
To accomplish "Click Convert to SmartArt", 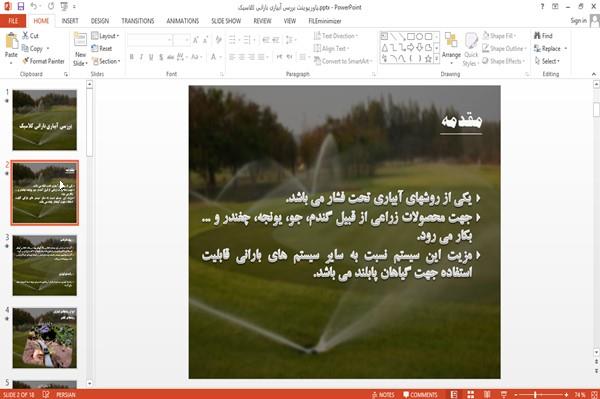I will click(343, 61).
